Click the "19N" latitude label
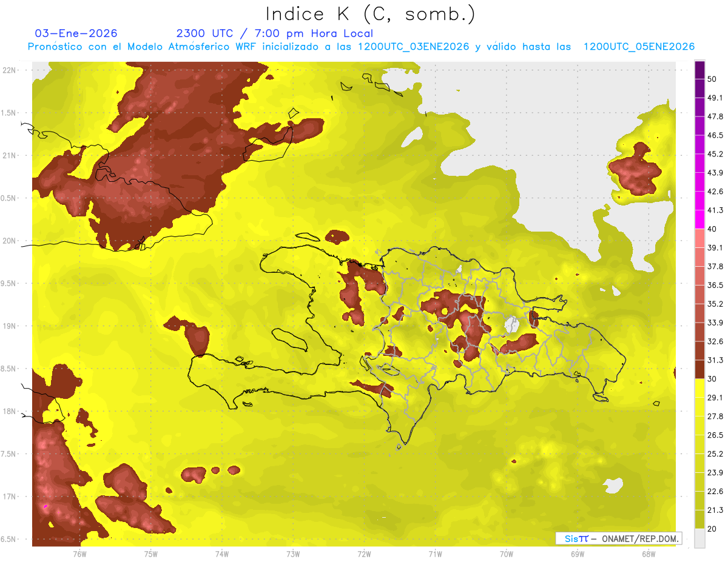This screenshot has width=728, height=562. coord(9,326)
